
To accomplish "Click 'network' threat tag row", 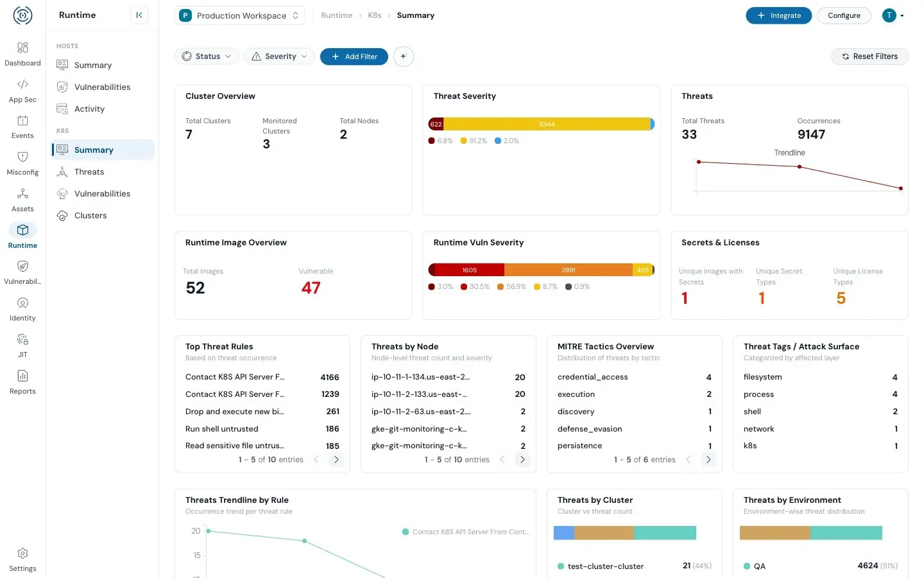I will (821, 428).
